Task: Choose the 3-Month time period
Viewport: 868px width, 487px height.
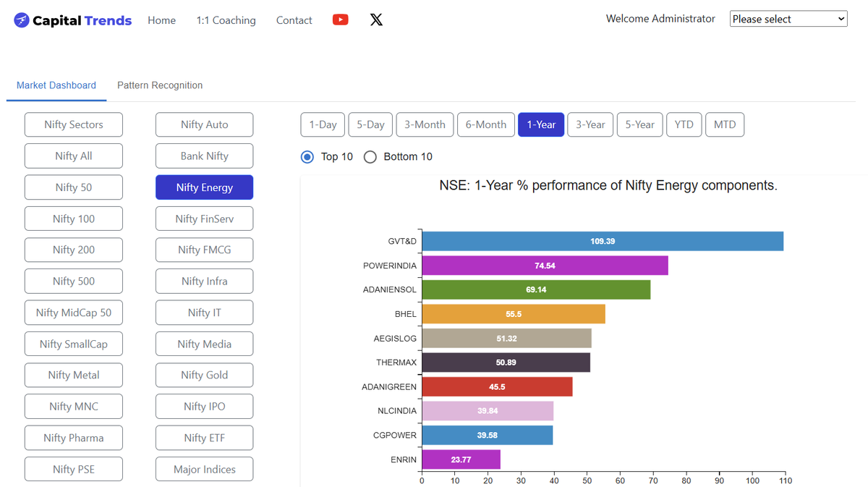Action: click(425, 124)
